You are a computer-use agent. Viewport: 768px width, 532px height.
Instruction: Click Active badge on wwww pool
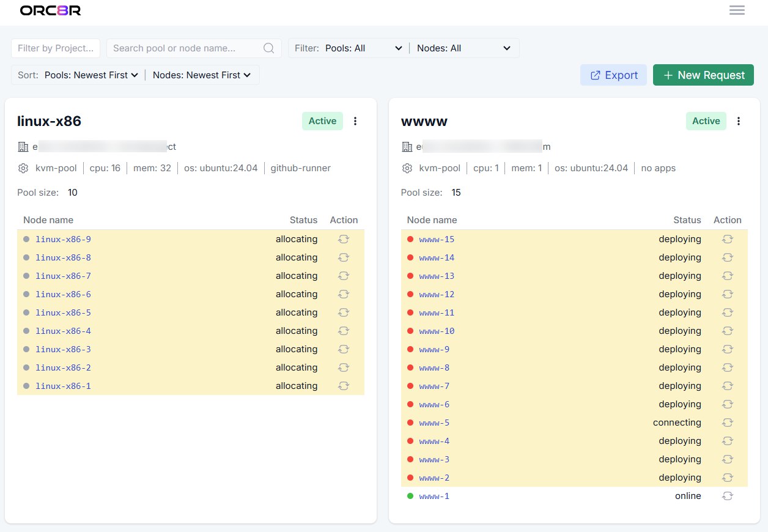706,121
